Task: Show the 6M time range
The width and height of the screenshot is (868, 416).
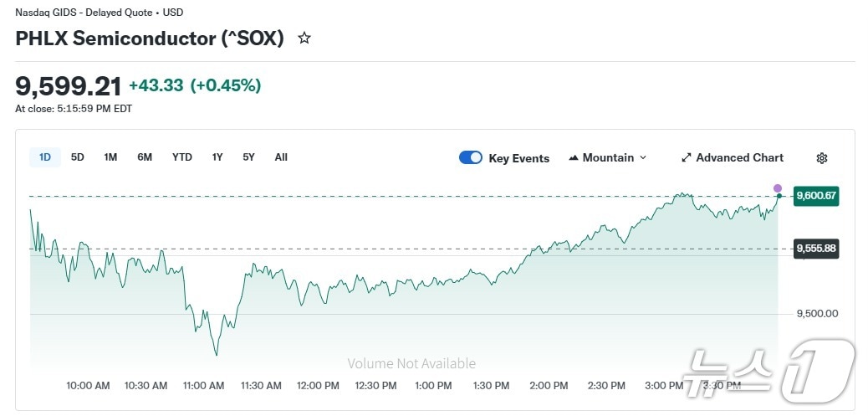Action: coord(145,157)
